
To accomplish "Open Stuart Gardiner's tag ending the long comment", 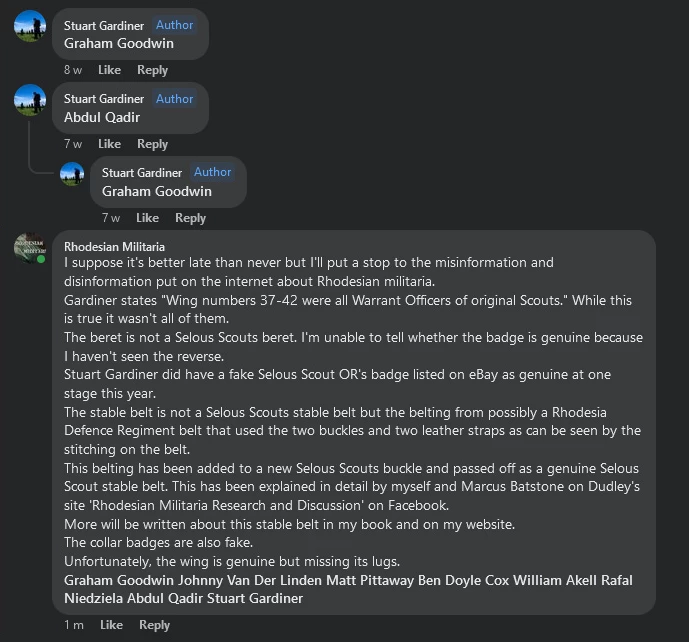I will pyautogui.click(x=255, y=599).
